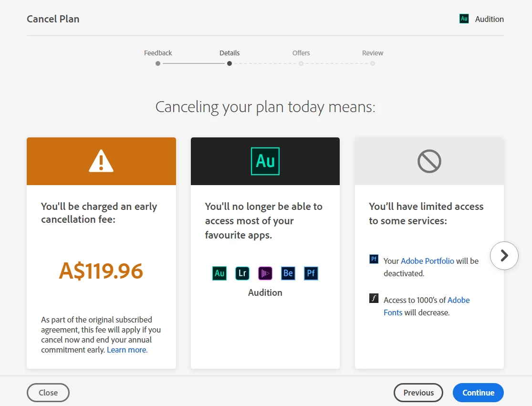This screenshot has width=532, height=406.
Task: Click the Details progress dot
Action: pos(229,63)
